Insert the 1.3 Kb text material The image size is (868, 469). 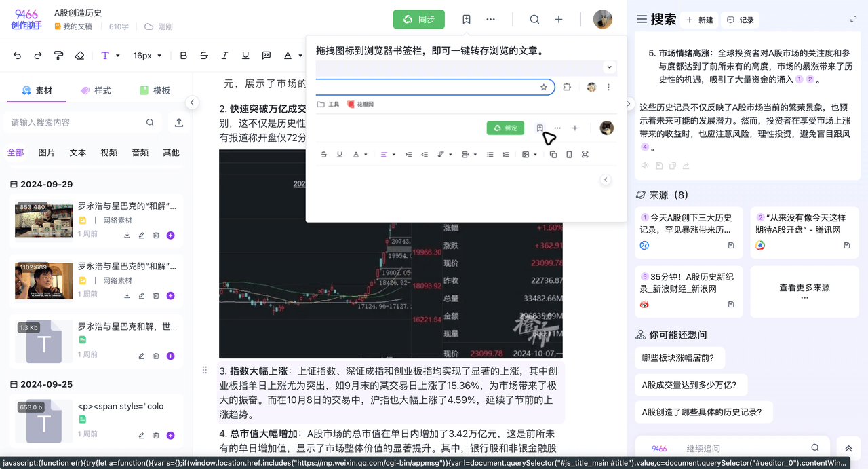(170, 356)
